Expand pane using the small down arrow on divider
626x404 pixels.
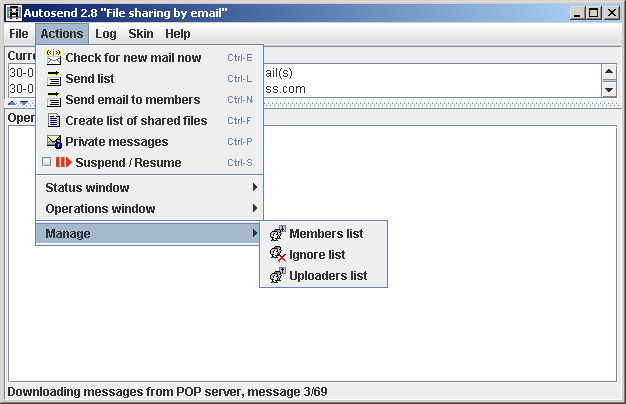tap(24, 103)
